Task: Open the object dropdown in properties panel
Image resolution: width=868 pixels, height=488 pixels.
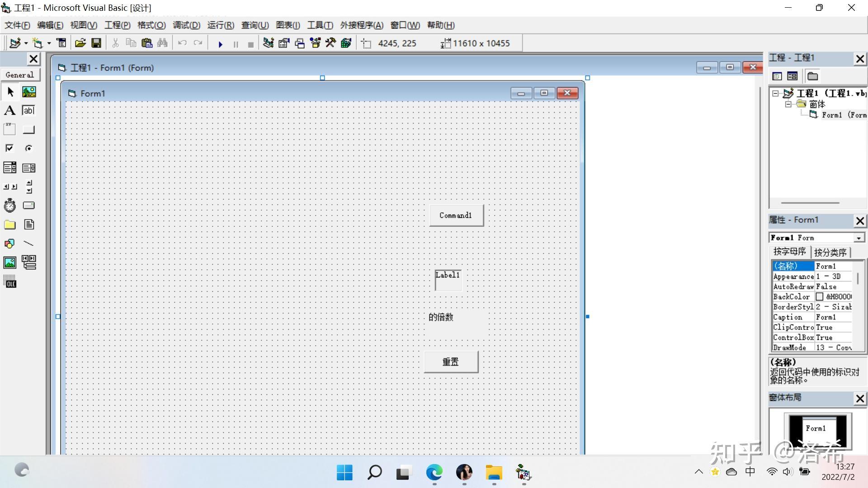Action: [858, 238]
